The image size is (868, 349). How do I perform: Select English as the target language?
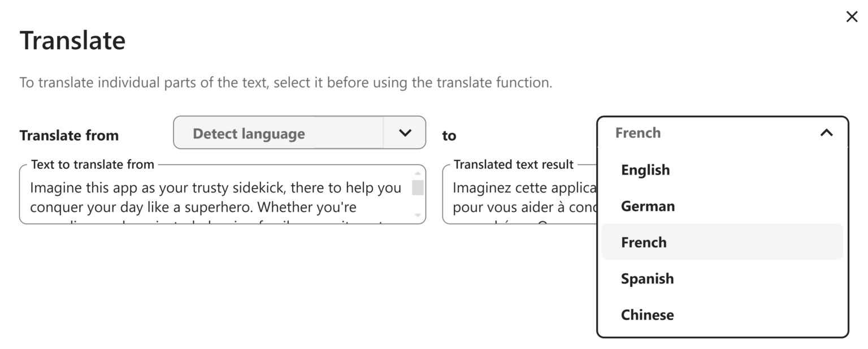point(646,169)
